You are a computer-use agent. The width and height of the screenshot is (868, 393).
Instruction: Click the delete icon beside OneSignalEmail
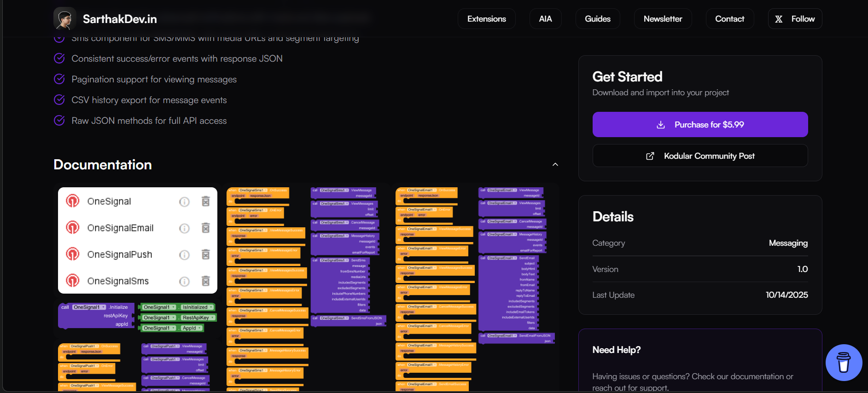[x=206, y=228]
